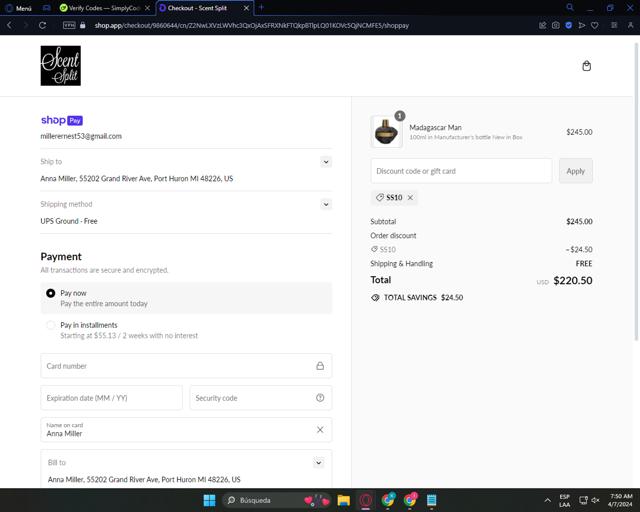This screenshot has width=640, height=512.
Task: Open the shopping bag cart icon
Action: pyautogui.click(x=586, y=66)
